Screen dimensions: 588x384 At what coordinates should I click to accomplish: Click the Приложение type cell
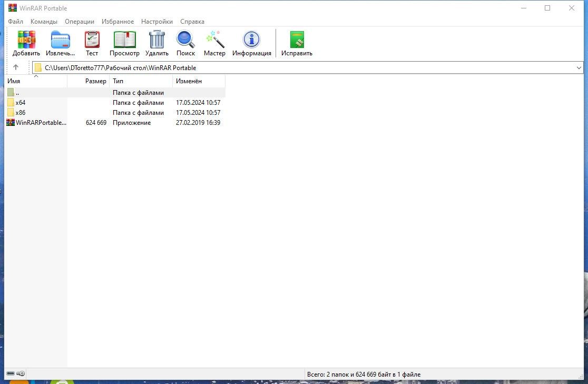point(132,123)
